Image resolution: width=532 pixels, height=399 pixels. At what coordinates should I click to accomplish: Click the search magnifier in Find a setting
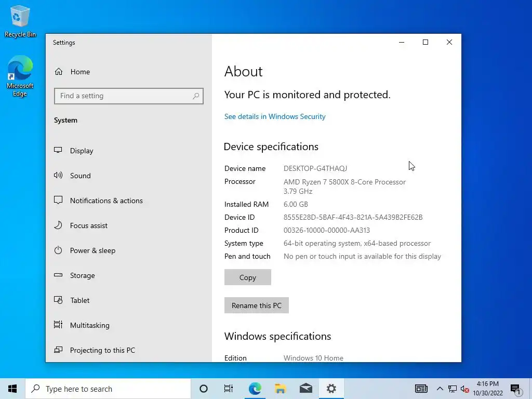tap(196, 96)
